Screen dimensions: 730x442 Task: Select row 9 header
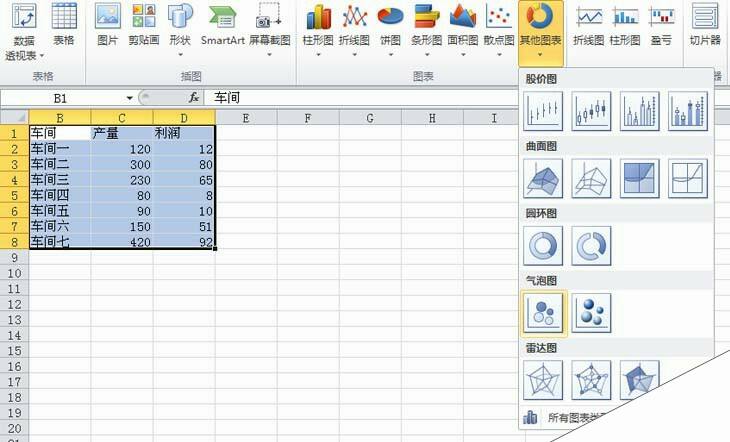(x=14, y=258)
